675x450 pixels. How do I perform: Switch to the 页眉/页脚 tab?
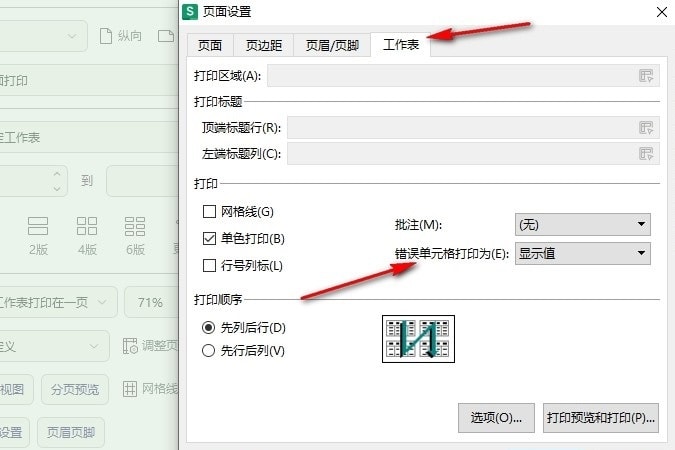click(332, 45)
